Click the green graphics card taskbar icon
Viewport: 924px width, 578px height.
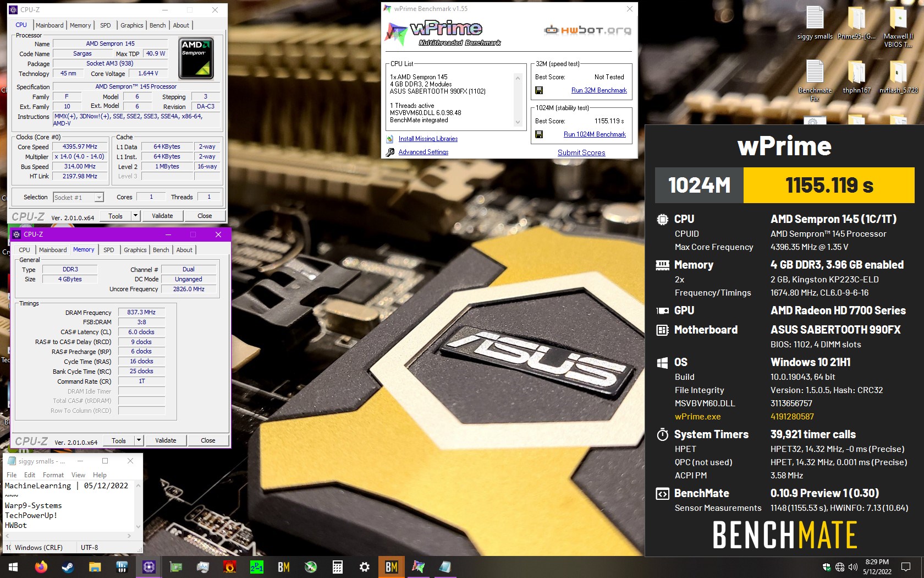tap(176, 567)
